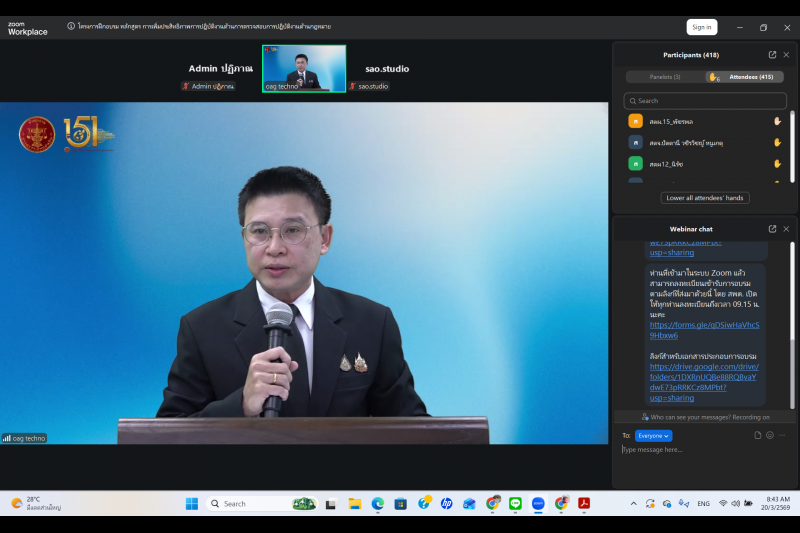Image resolution: width=800 pixels, height=533 pixels.
Task: Open LINE app from the taskbar
Action: tap(515, 503)
